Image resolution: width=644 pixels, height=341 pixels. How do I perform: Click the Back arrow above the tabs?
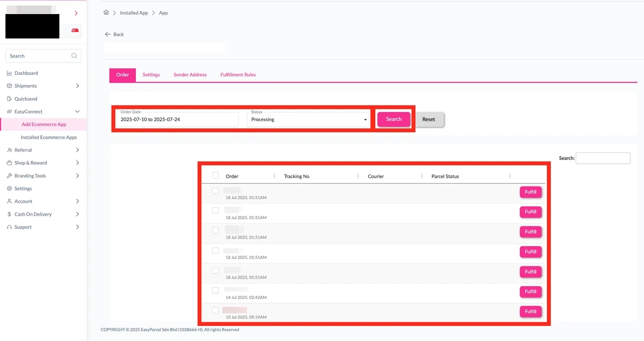point(107,34)
